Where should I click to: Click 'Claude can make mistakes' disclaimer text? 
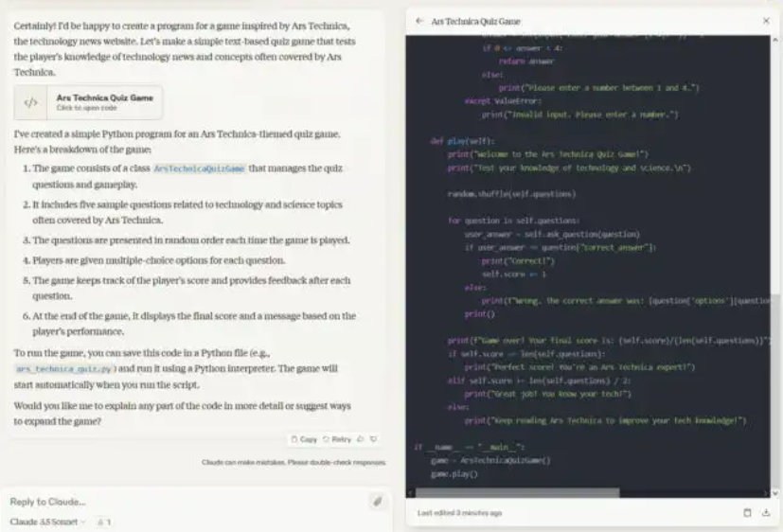tap(294, 462)
